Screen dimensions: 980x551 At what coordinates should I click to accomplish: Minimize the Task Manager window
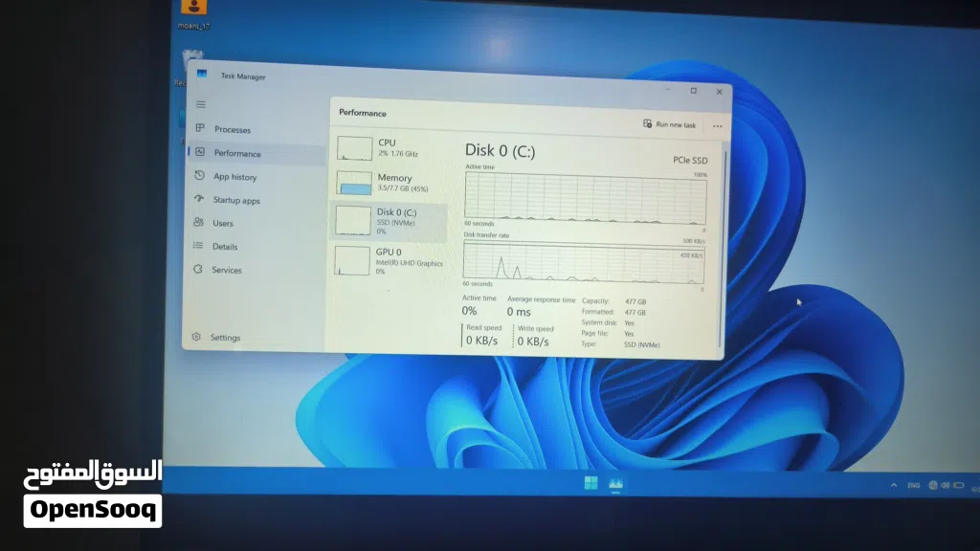tap(668, 90)
